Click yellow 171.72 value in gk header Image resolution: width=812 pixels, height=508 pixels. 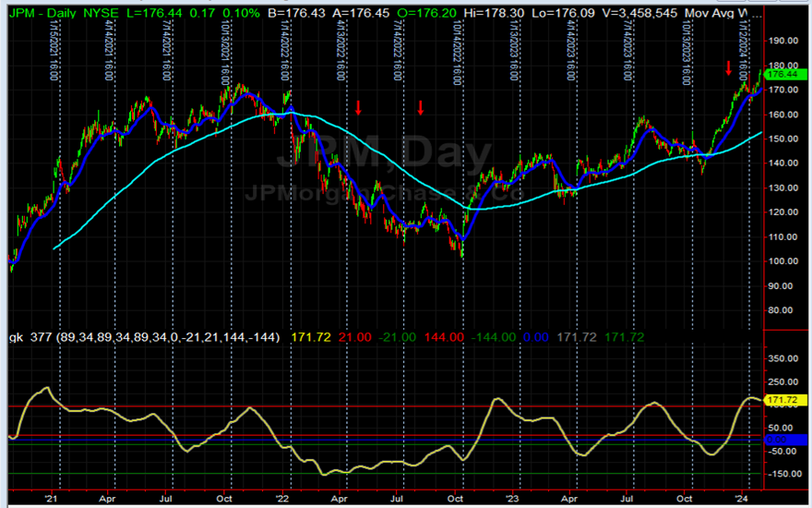(311, 337)
